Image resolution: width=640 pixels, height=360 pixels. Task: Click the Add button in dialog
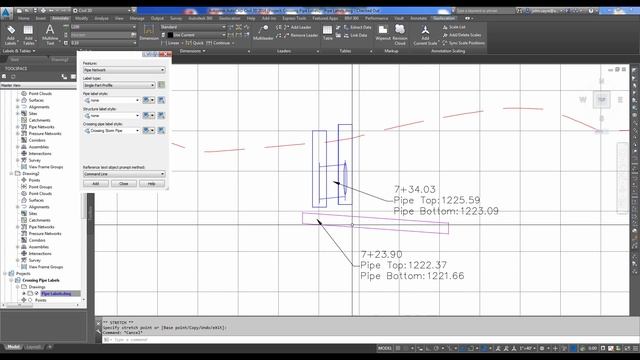tap(96, 184)
